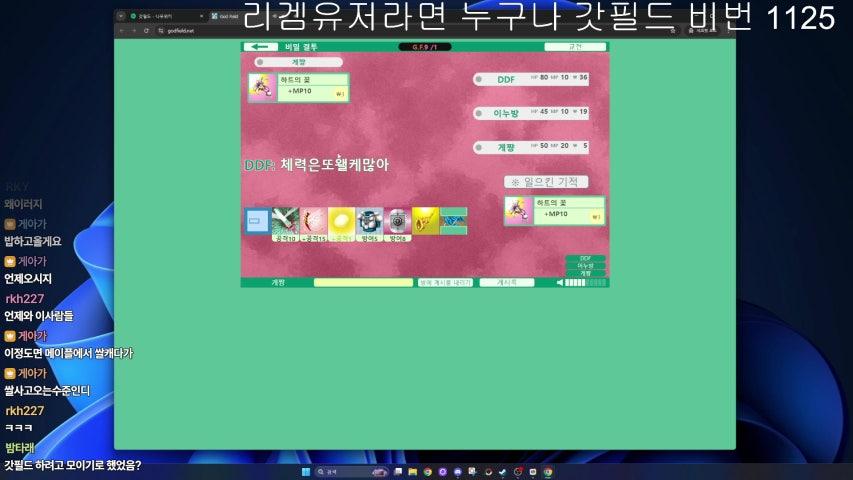
Task: Select the yellow glowing orb attack card
Action: 342,224
